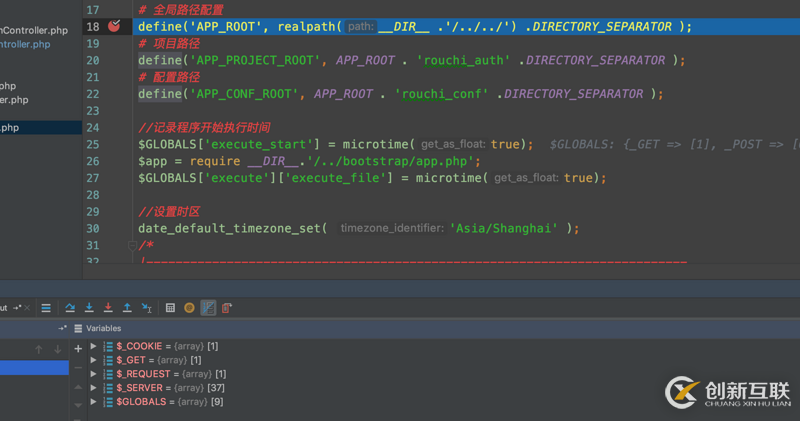Select the $_SERVER variable name
Image resolution: width=800 pixels, height=421 pixels.
(139, 388)
